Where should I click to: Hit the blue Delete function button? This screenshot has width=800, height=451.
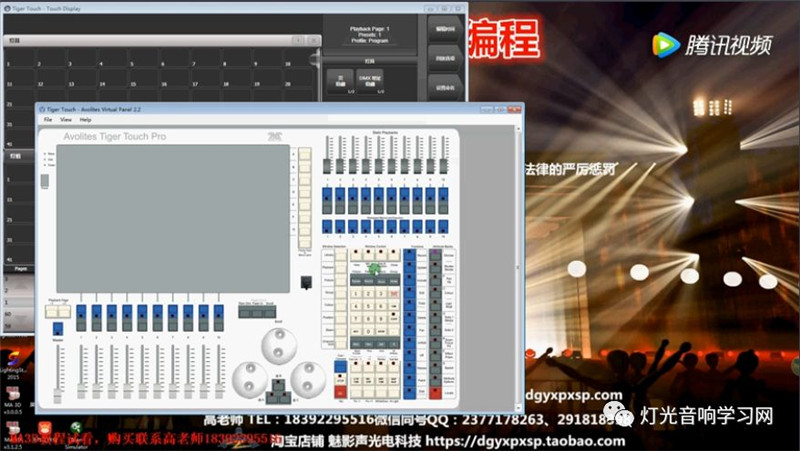pos(410,317)
